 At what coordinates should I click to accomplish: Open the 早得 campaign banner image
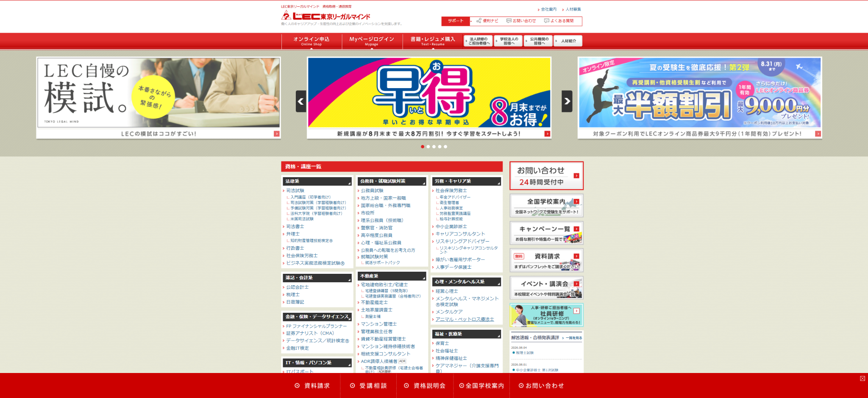pos(429,92)
